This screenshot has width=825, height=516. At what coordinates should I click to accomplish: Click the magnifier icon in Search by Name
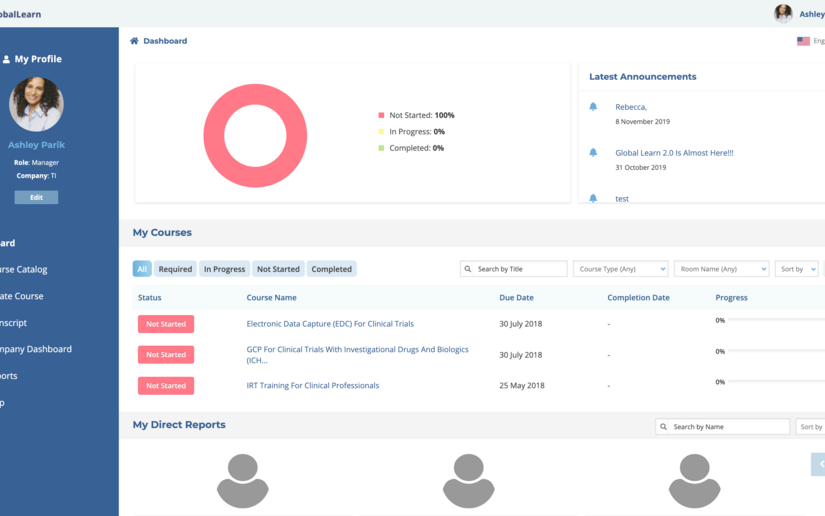663,427
